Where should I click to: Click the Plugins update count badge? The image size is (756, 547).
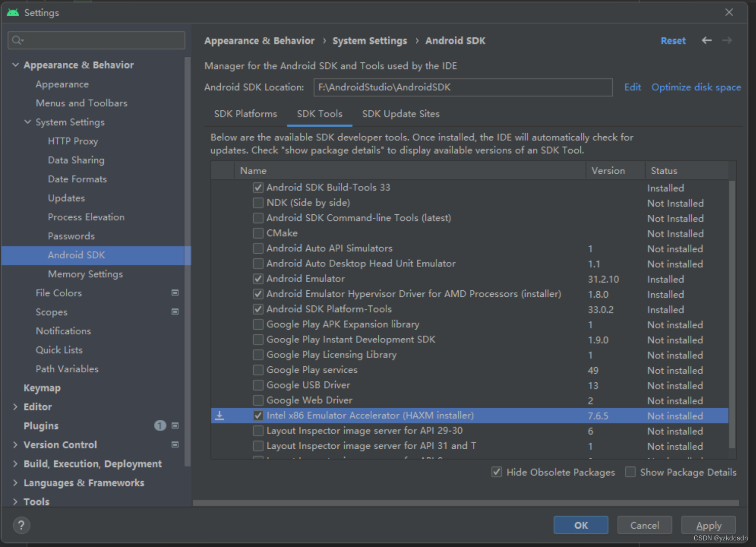coord(160,426)
